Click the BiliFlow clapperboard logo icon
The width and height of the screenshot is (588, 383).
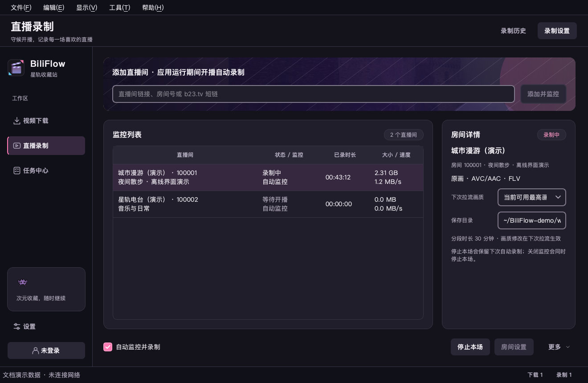[x=16, y=68]
